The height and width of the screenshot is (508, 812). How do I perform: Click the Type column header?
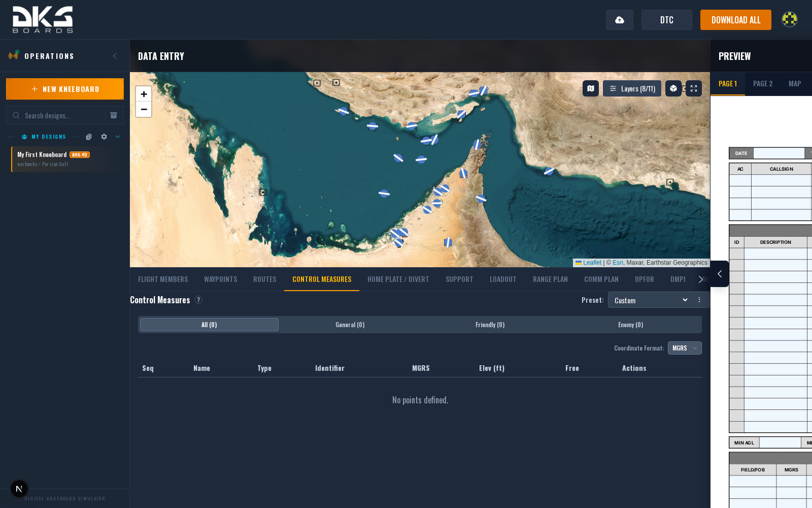[x=264, y=368]
